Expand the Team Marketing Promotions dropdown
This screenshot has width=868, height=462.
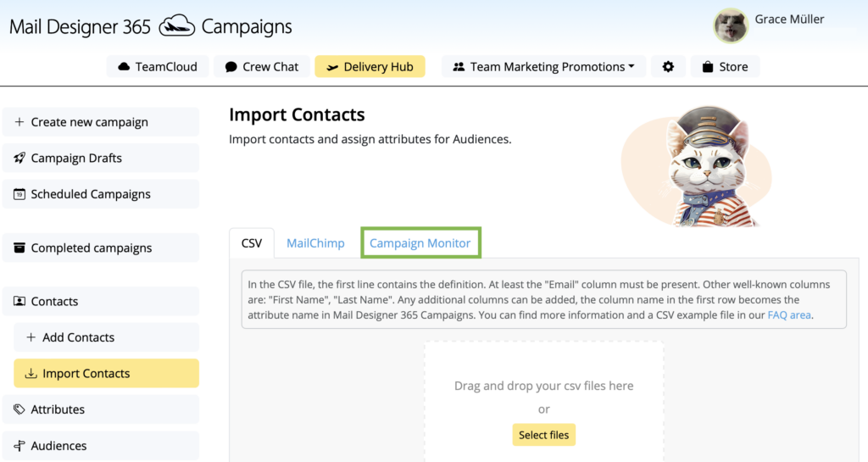pyautogui.click(x=543, y=66)
